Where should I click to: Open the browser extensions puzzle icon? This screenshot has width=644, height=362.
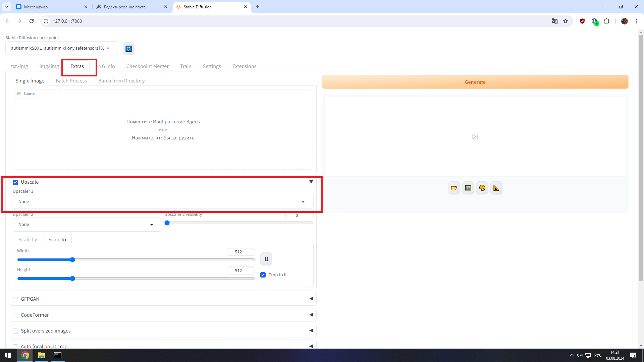coord(606,21)
